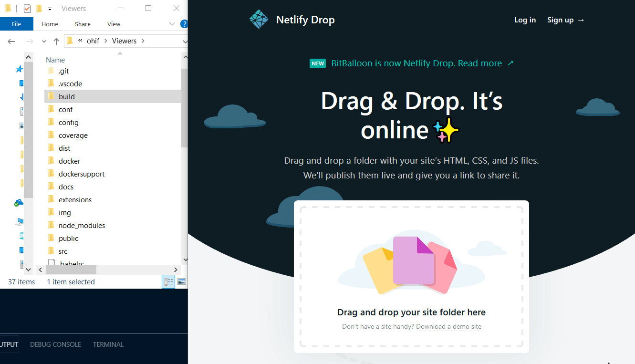Switch to large thumbnails view
This screenshot has width=635, height=364.
coord(182,281)
